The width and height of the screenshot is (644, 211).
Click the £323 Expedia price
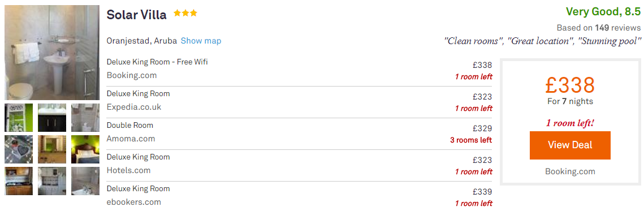482,97
